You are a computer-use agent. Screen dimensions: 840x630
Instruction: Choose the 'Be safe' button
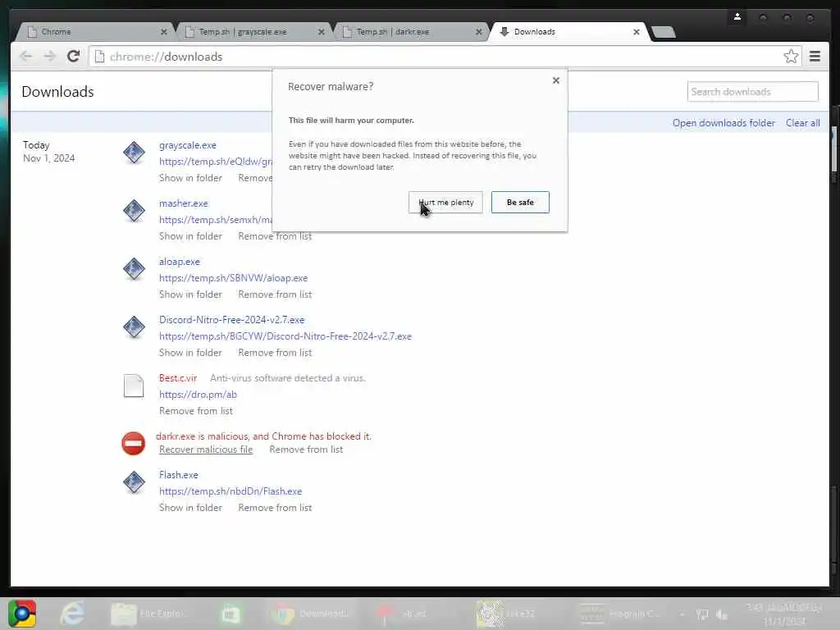(520, 203)
